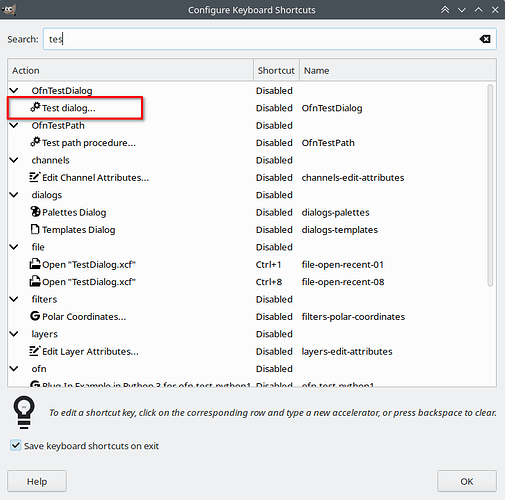The height and width of the screenshot is (500, 505).
Task: Click the Edit Layer Attributes icon
Action: (35, 351)
